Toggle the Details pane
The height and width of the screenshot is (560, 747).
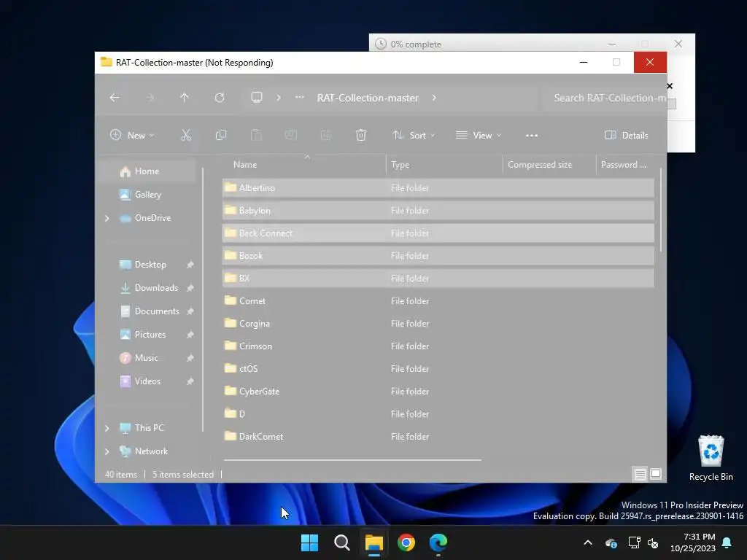pos(627,135)
